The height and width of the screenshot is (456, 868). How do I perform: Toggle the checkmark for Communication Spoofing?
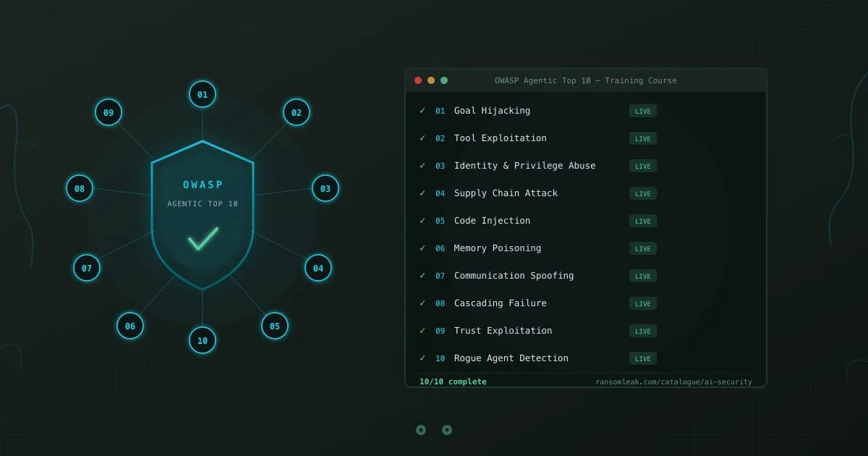422,276
